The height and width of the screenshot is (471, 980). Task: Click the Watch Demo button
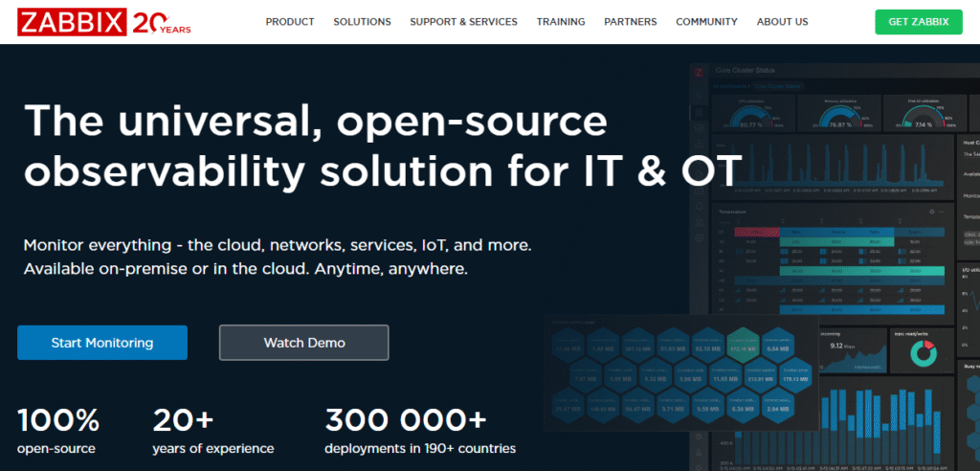(303, 342)
